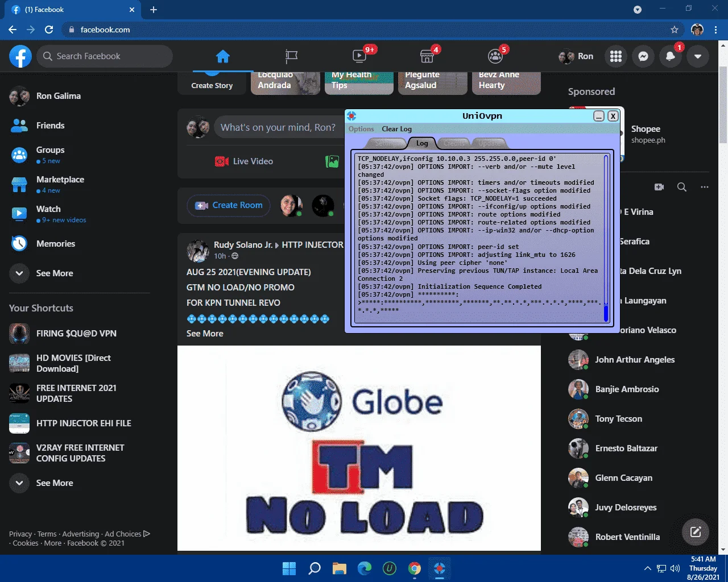Click the Search Facebook input field

coord(105,56)
